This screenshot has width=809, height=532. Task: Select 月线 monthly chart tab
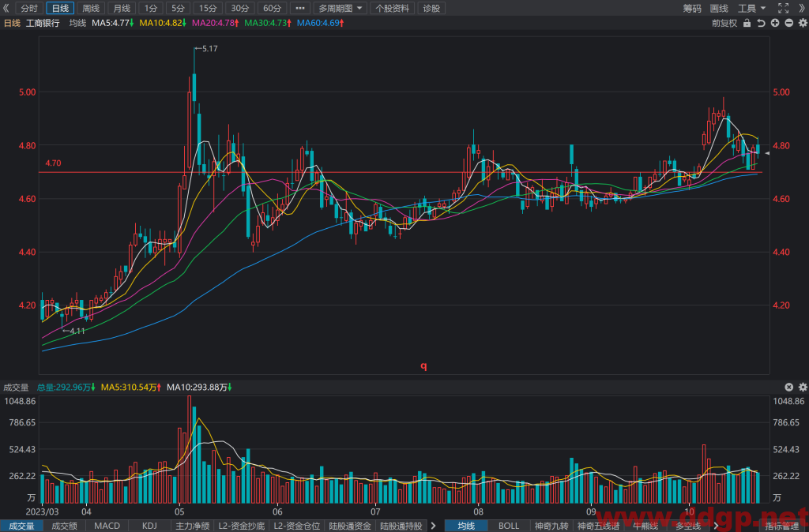pyautogui.click(x=122, y=8)
